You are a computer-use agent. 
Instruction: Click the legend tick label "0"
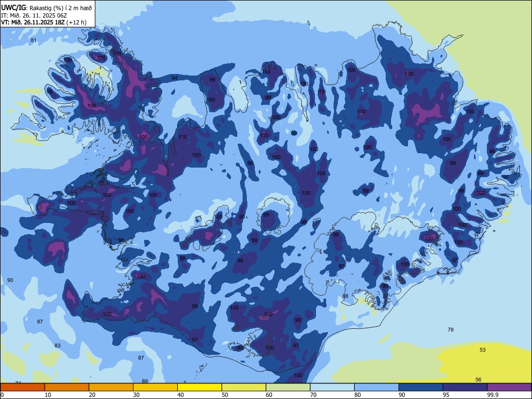click(x=2, y=395)
